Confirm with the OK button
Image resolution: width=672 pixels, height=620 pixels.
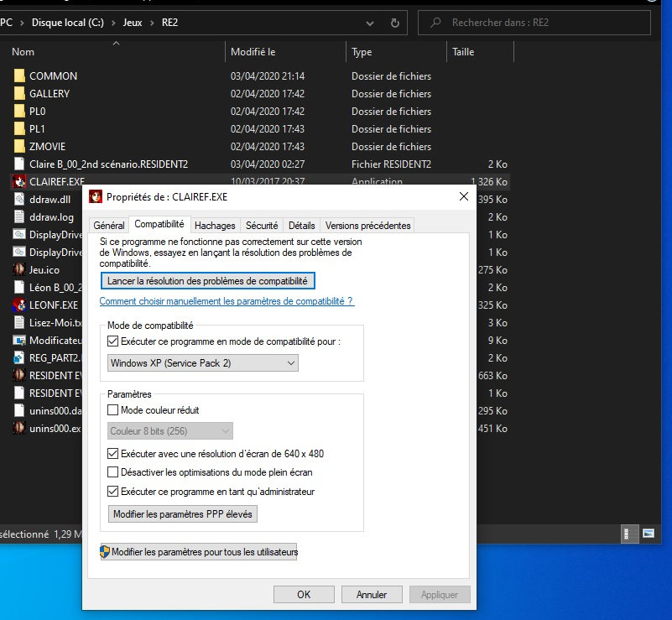pos(304,594)
